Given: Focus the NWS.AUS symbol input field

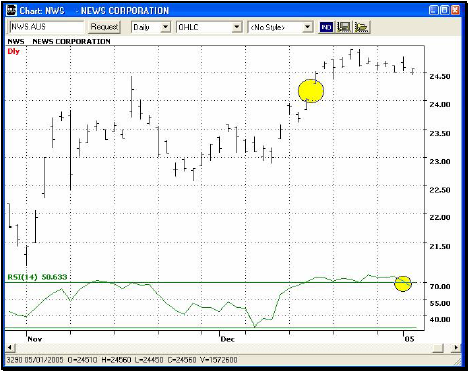Looking at the screenshot, I should pos(47,27).
